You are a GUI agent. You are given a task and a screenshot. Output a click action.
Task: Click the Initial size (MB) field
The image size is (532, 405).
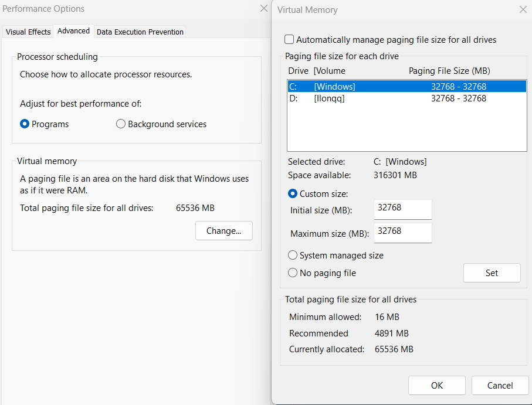coord(402,209)
